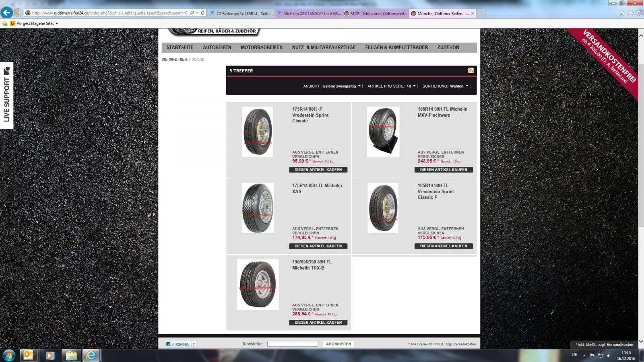Click the page scrollbar up arrow
The height and width of the screenshot is (362, 644).
(x=641, y=36)
